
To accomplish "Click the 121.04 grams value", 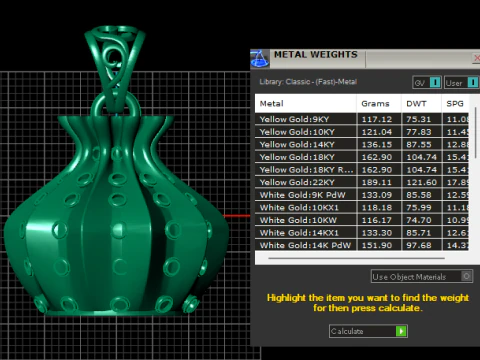I will [x=377, y=132].
